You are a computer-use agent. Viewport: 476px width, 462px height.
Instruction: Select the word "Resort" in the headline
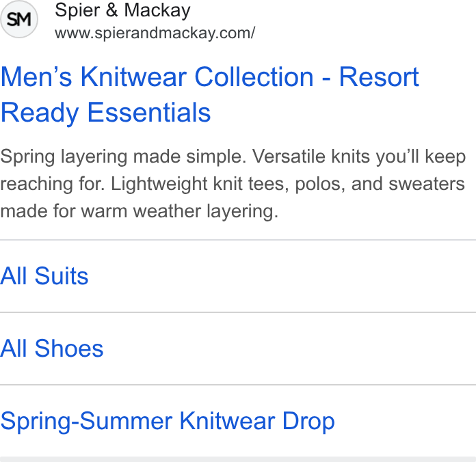[379, 77]
